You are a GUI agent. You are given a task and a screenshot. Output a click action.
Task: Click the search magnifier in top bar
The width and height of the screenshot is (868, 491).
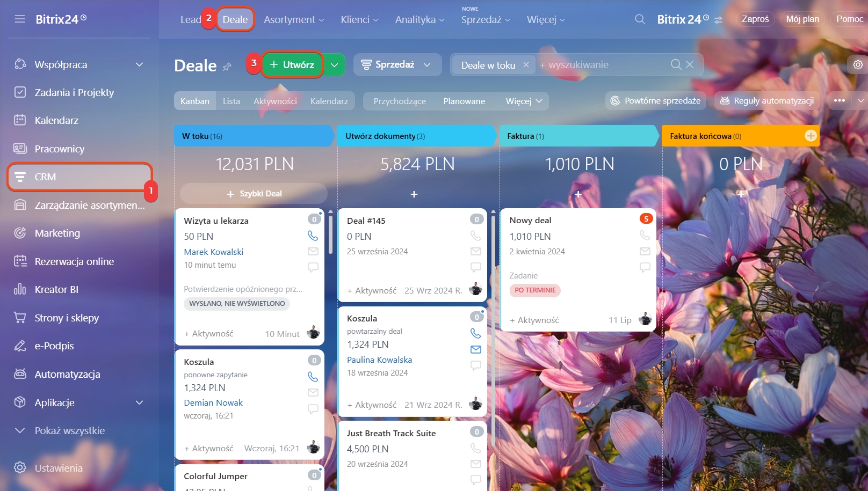point(640,19)
